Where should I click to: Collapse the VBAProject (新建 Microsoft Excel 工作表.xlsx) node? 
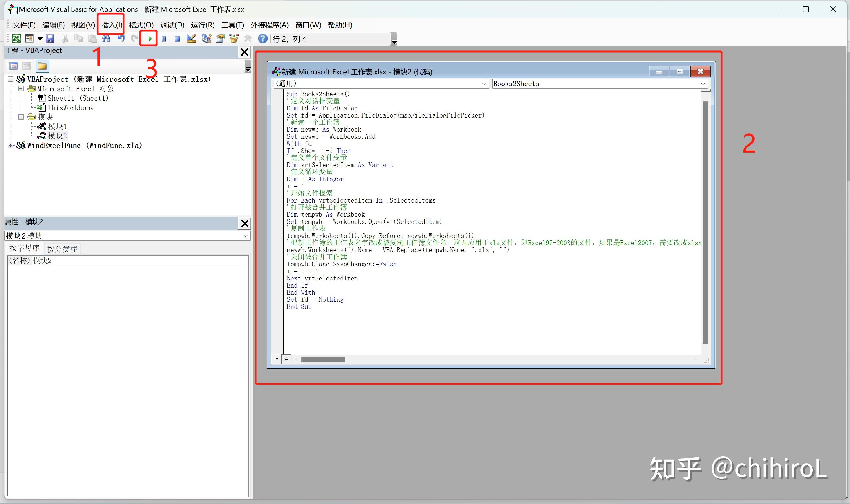(x=11, y=79)
